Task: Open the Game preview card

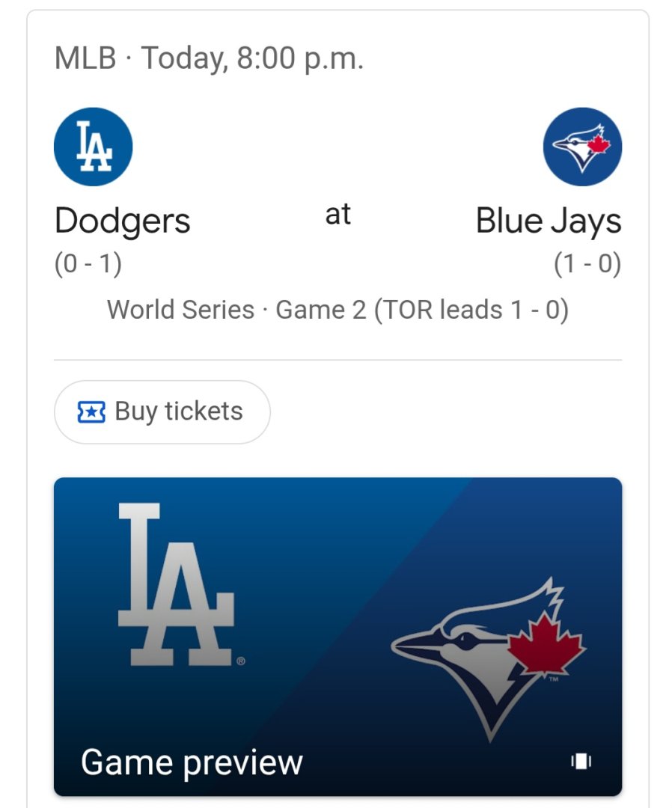Action: pyautogui.click(x=337, y=636)
